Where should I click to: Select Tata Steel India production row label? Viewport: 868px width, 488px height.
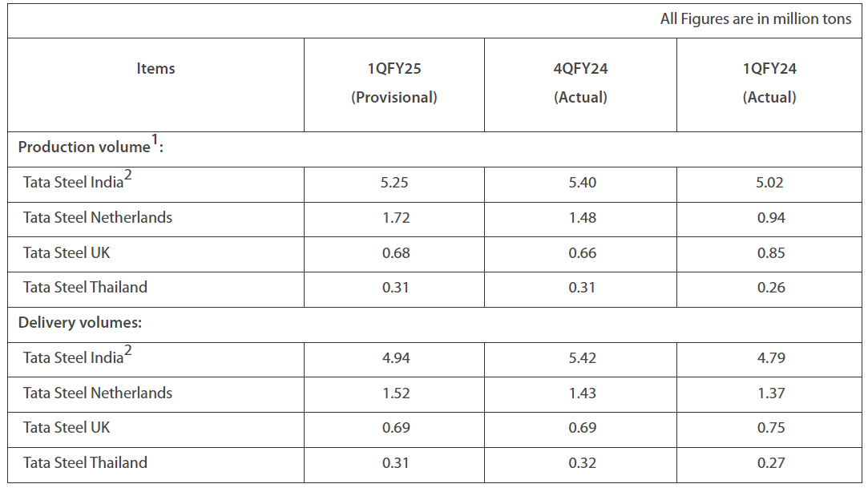coord(78,180)
